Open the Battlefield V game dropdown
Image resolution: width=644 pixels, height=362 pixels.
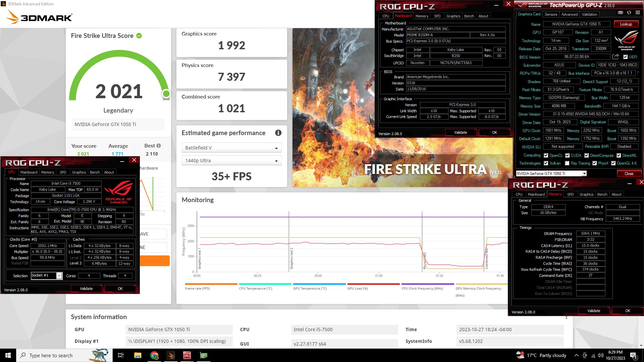click(x=231, y=148)
